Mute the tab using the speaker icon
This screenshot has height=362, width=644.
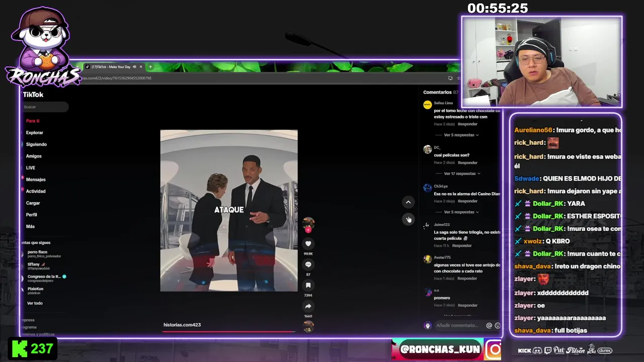click(134, 67)
